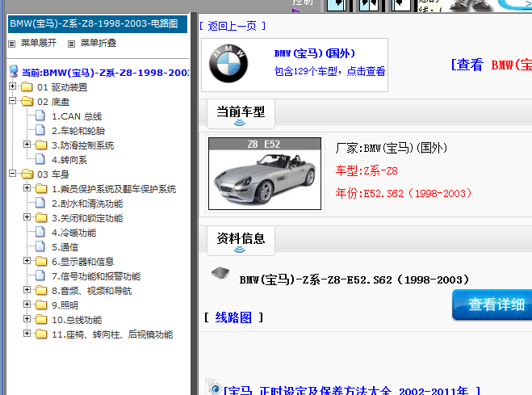This screenshot has width=532, height=395.
Task: Click the open folder icon of 02 底盘
Action: pyautogui.click(x=27, y=102)
